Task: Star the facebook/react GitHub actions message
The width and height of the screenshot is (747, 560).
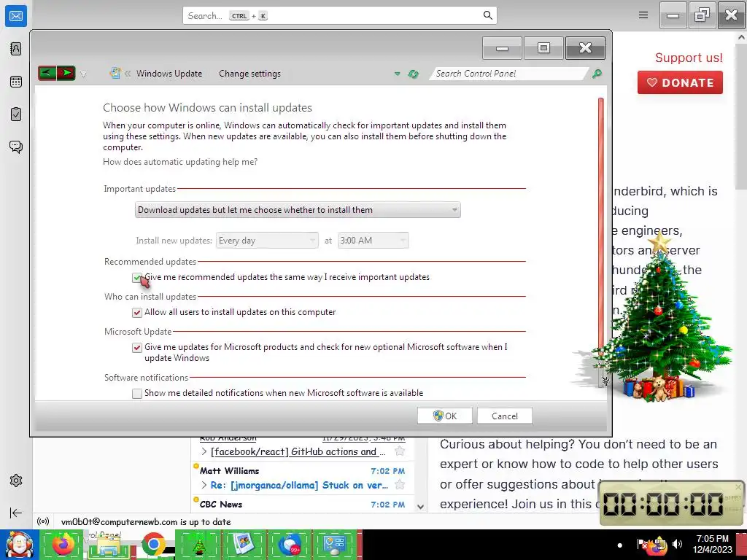Action: coord(400,451)
